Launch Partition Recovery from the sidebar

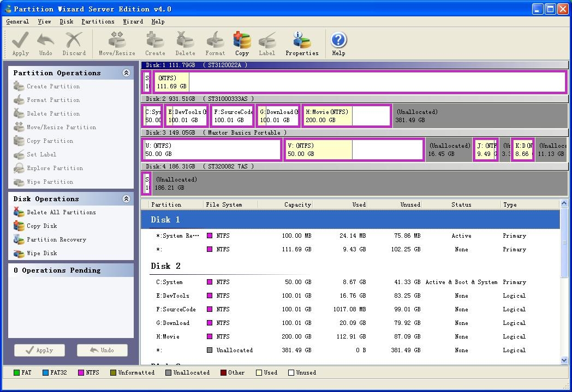(x=56, y=239)
